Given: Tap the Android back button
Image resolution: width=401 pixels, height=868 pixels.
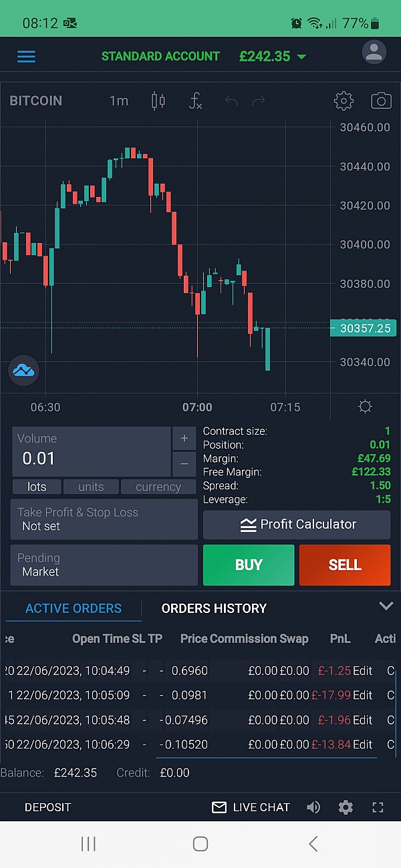Looking at the screenshot, I should (313, 844).
